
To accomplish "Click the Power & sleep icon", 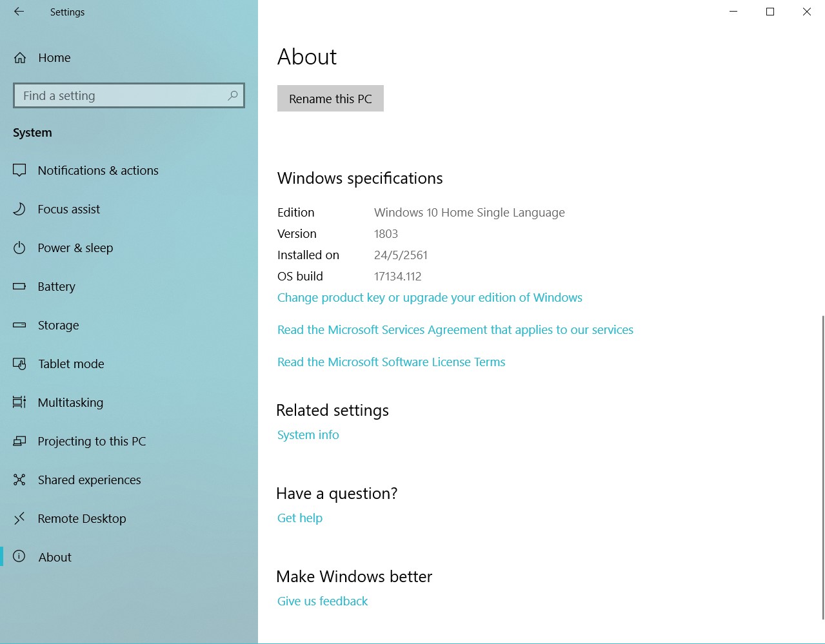I will click(x=19, y=248).
